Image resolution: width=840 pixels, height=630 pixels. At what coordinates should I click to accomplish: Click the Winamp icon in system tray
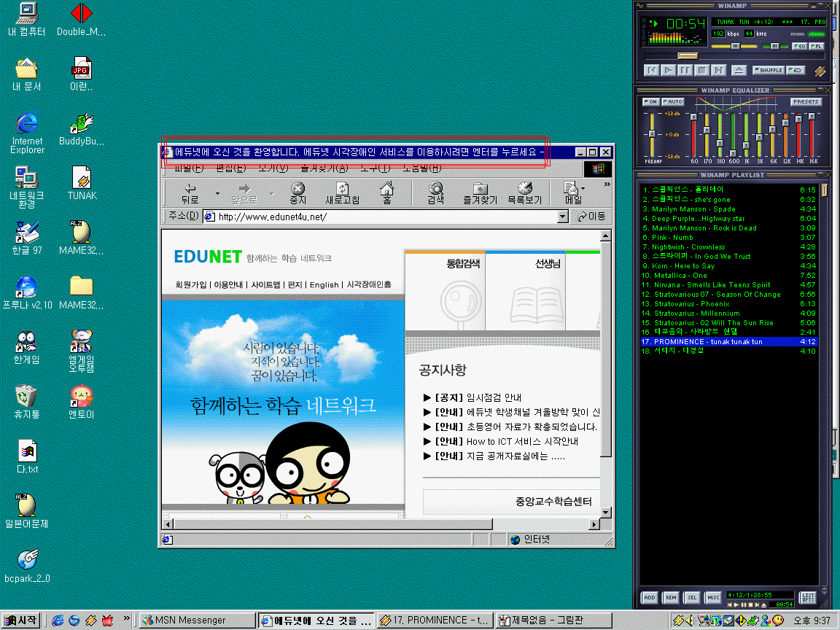coord(677,621)
